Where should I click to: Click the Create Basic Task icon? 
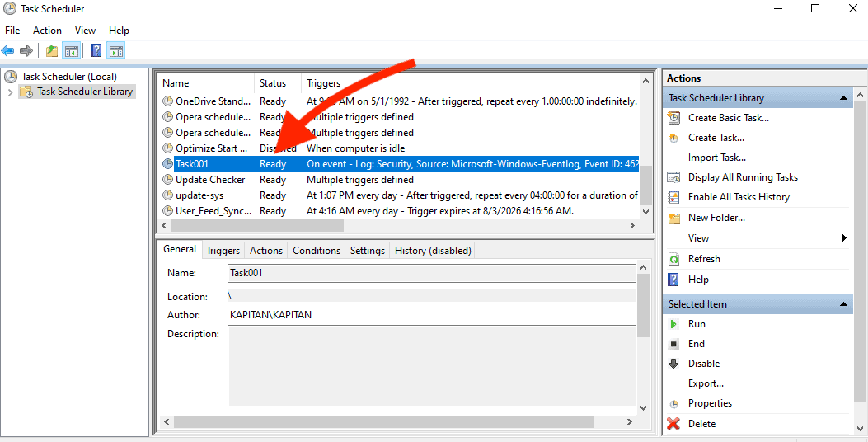tap(674, 118)
